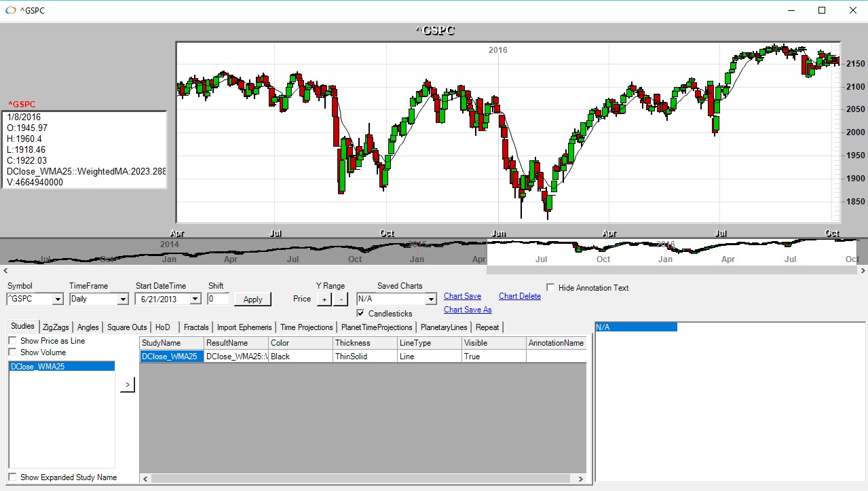
Task: Maximize the ^GSPC window
Action: [x=822, y=11]
